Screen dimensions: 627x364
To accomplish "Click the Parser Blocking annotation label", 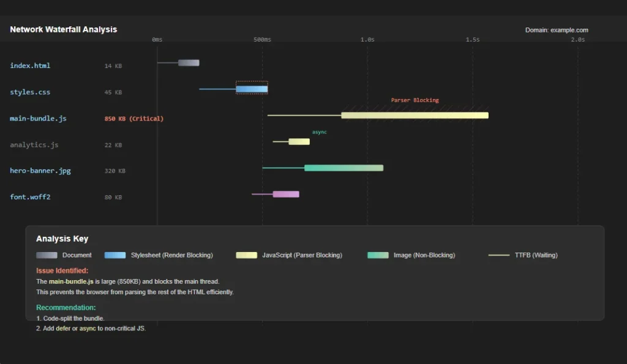I will [415, 100].
